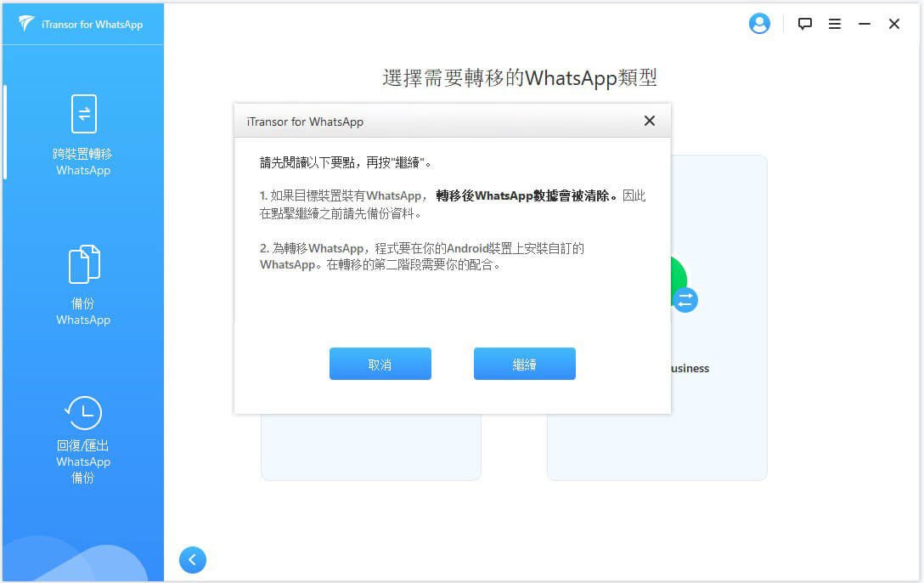Select the WhatsApp Business transfer card
This screenshot has height=583, width=924.
718,446
